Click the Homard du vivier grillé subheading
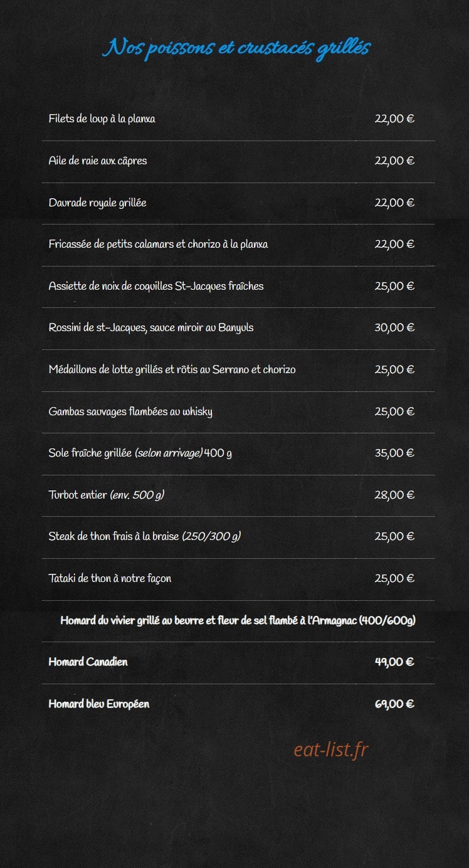The width and height of the screenshot is (469, 868). (238, 620)
